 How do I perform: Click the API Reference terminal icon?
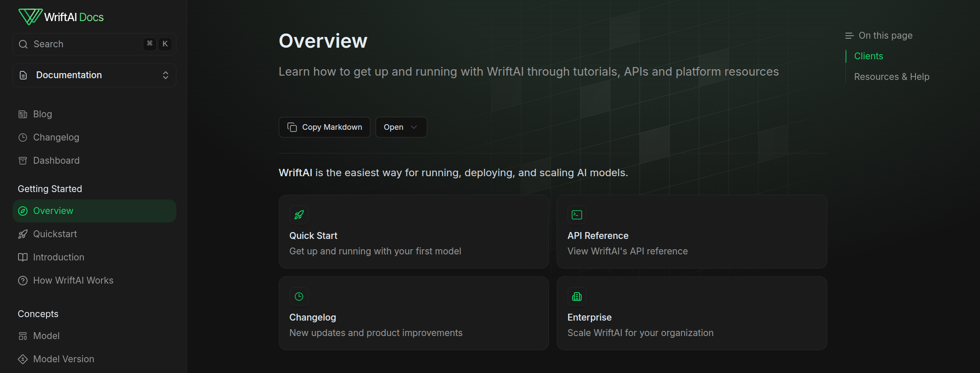pyautogui.click(x=577, y=215)
